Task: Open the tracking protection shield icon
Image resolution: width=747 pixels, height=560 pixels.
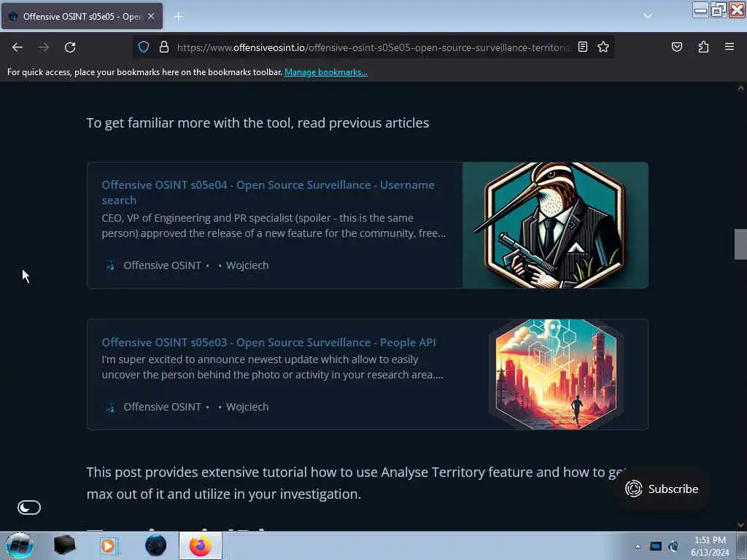Action: (x=144, y=47)
